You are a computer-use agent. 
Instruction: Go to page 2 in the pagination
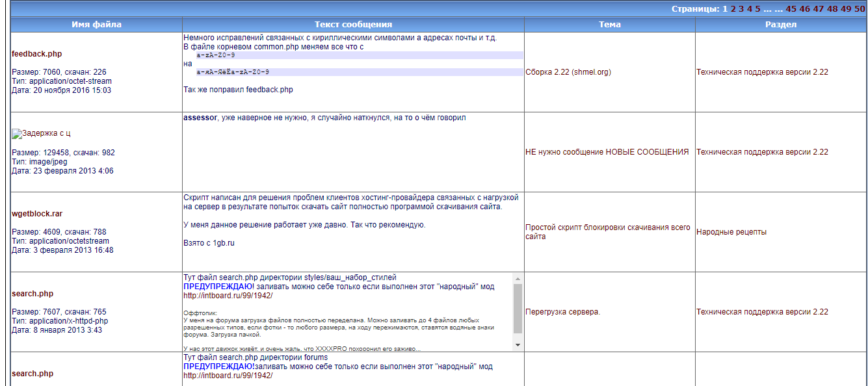[733, 8]
